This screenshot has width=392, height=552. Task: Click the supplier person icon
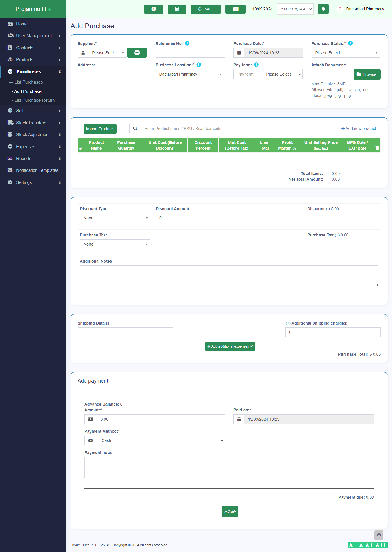tap(83, 53)
